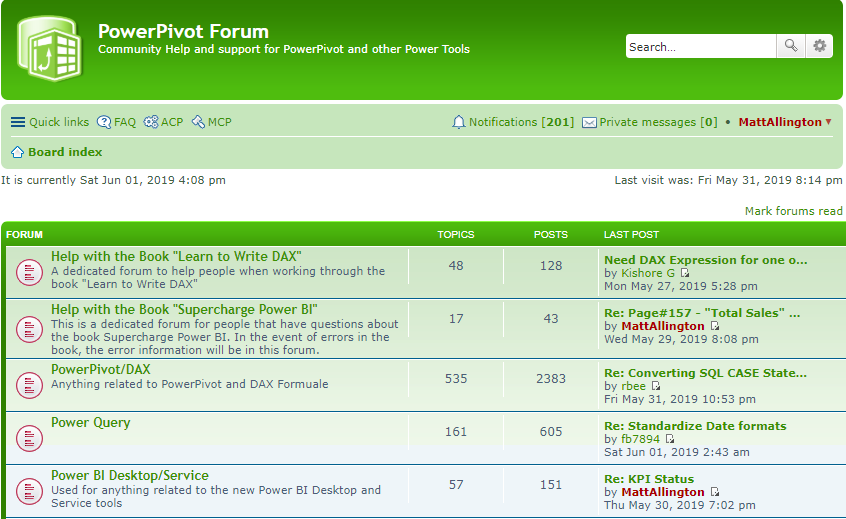846x519 pixels.
Task: Click the notifications count [201]
Action: (x=557, y=122)
